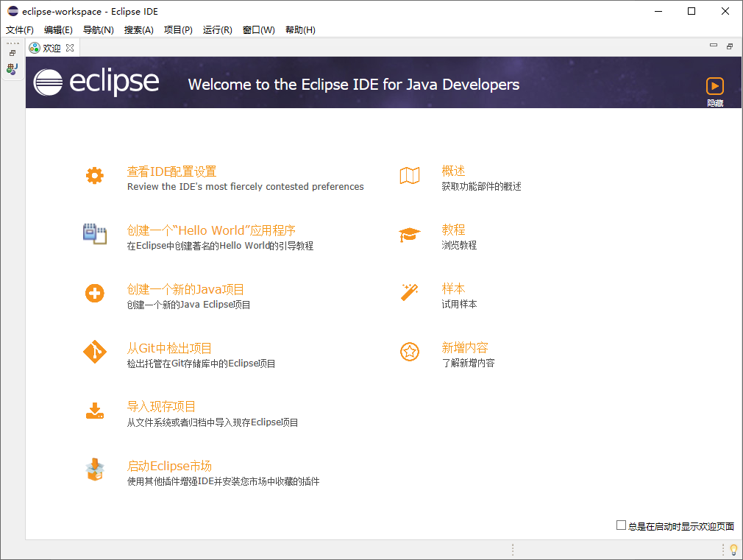Click the plus icon for new Java project
743x560 pixels.
click(x=95, y=293)
